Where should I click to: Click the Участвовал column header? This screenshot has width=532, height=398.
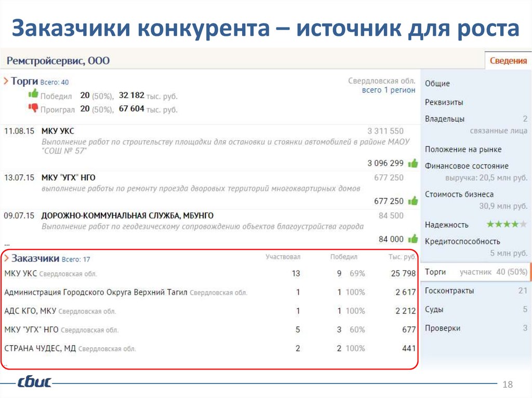283,257
